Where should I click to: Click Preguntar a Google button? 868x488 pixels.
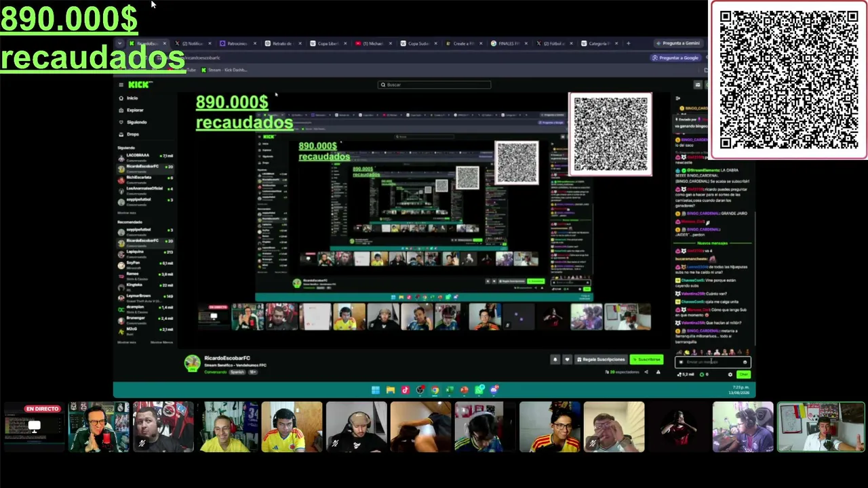(x=675, y=58)
